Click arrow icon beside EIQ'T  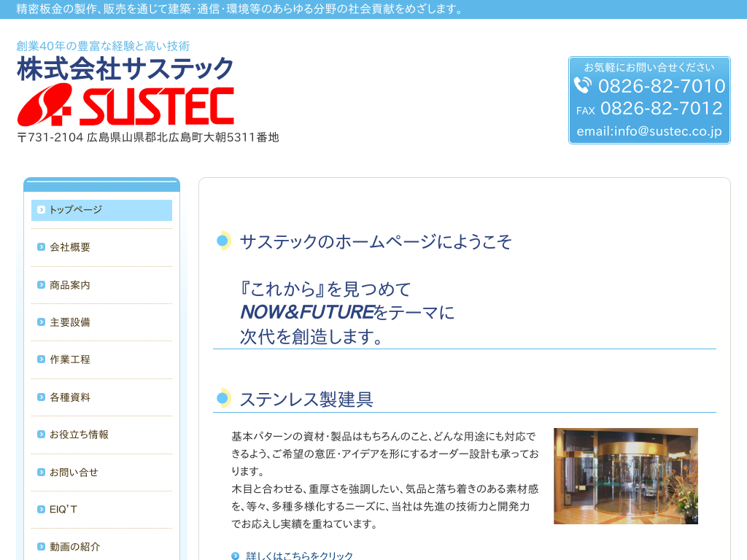(41, 509)
